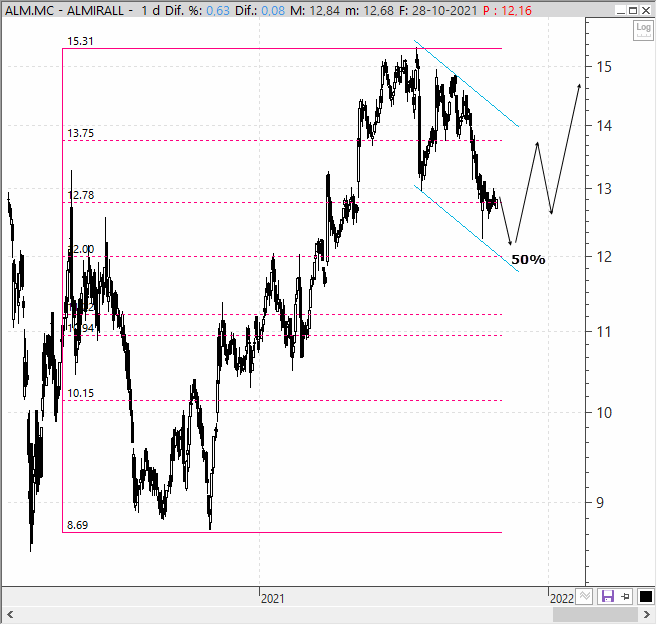Click the Fibonacci level label 12.78
The width and height of the screenshot is (657, 625).
point(80,195)
